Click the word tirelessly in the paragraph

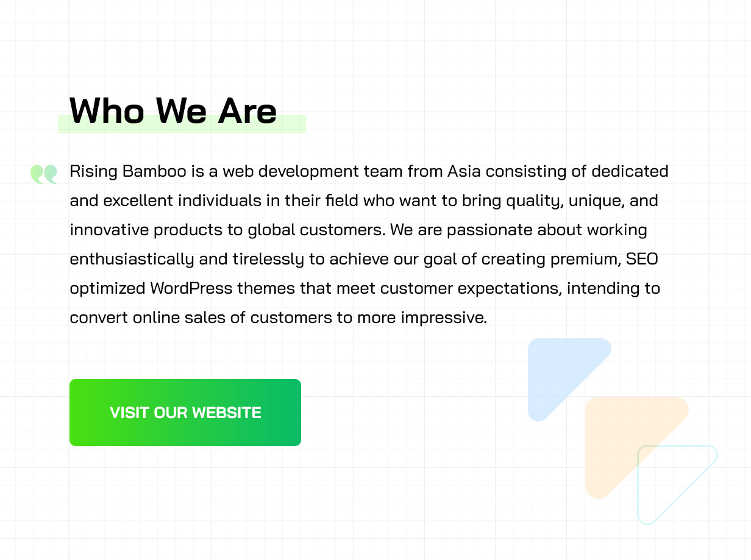pyautogui.click(x=268, y=260)
